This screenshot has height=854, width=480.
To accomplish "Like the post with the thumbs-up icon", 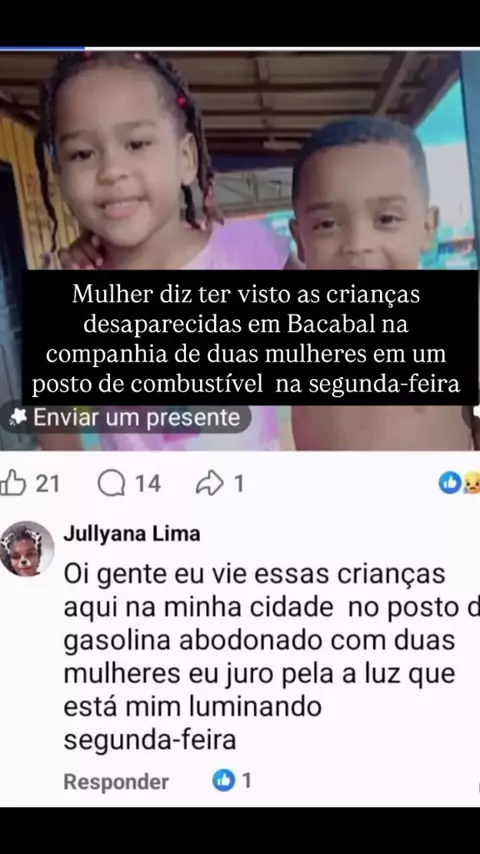I will tap(13, 483).
